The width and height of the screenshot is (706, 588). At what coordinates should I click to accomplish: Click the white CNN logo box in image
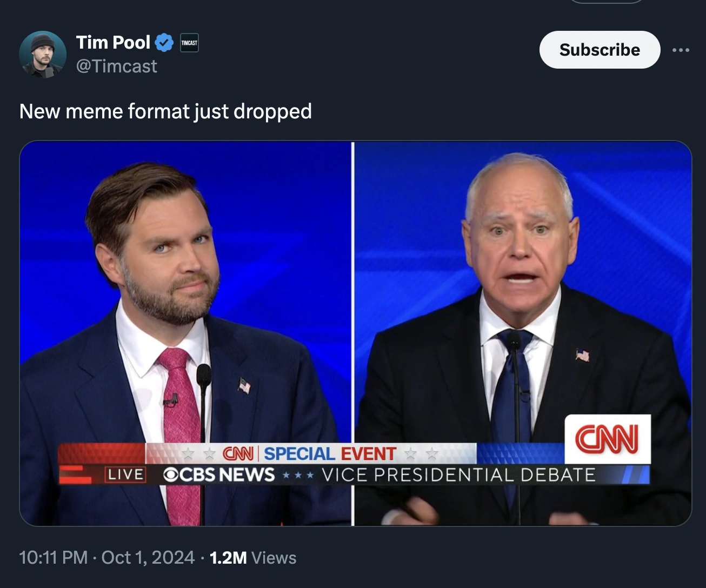607,438
